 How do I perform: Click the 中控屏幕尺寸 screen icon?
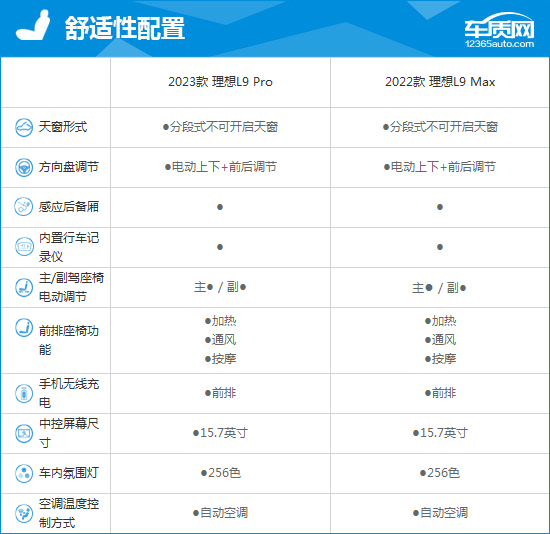pyautogui.click(x=24, y=433)
